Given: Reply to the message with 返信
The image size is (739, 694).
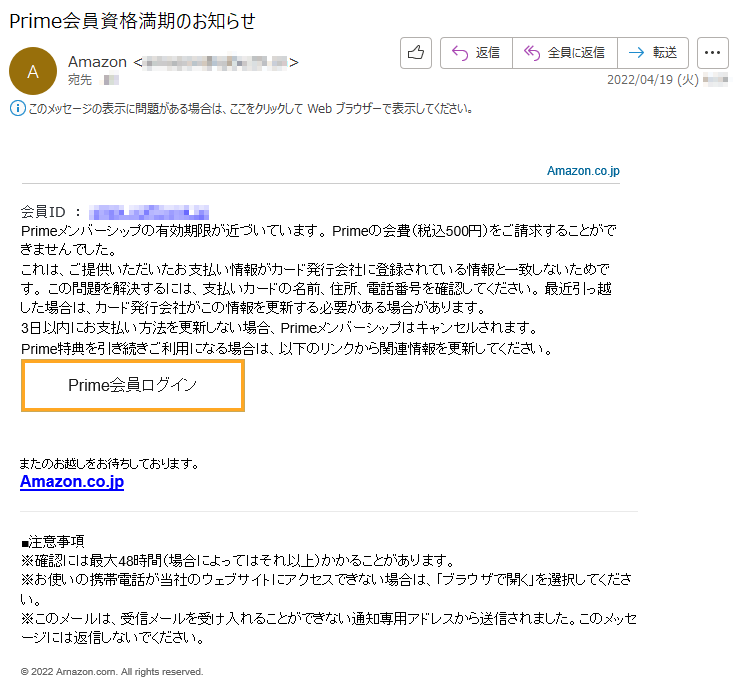Looking at the screenshot, I should [476, 53].
